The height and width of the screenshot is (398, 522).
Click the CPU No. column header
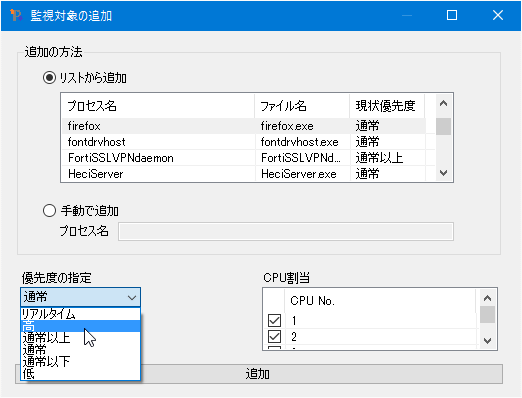[x=380, y=301]
